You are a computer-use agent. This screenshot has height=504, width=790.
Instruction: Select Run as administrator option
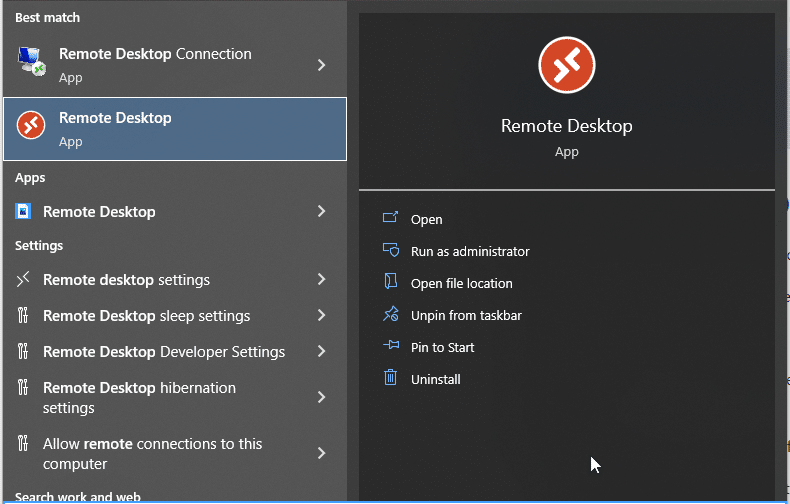(x=470, y=251)
